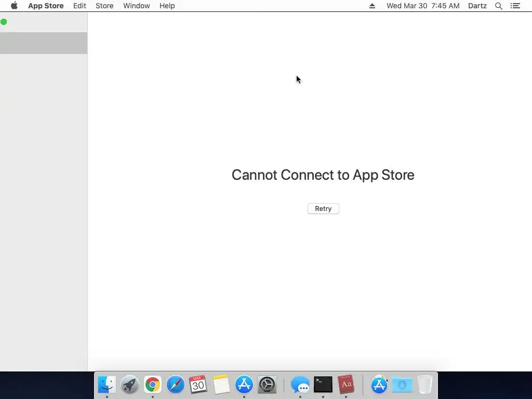Viewport: 532px width, 399px height.
Task: Click the green zoom window button
Action: click(4, 22)
